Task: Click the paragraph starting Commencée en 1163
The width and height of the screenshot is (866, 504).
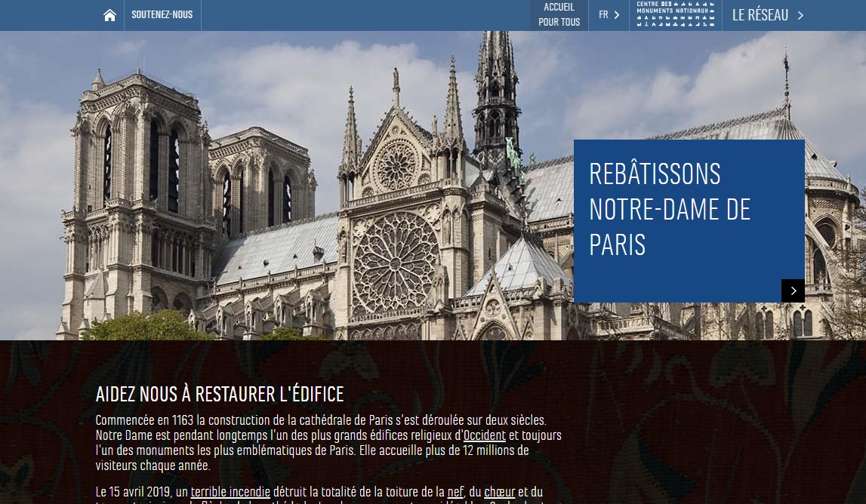Action: tap(328, 443)
